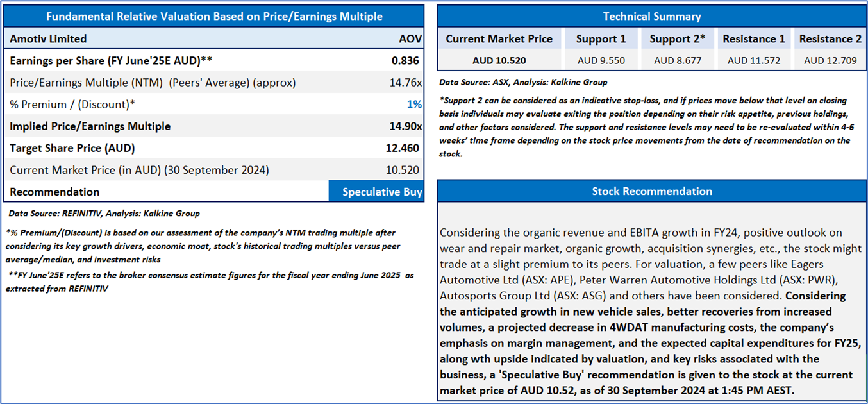Select the Implied Price/Earnings Multiple 14.90x cell

[x=405, y=126]
